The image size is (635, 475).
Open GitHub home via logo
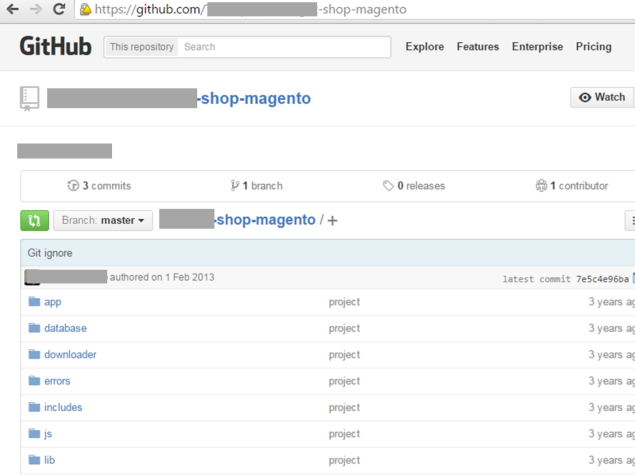pyautogui.click(x=55, y=46)
